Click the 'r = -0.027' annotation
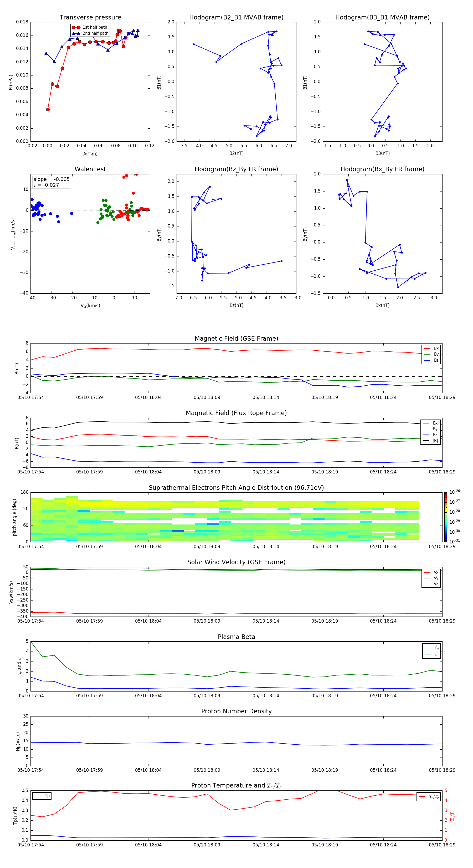This screenshot has width=473, height=868. pos(47,185)
